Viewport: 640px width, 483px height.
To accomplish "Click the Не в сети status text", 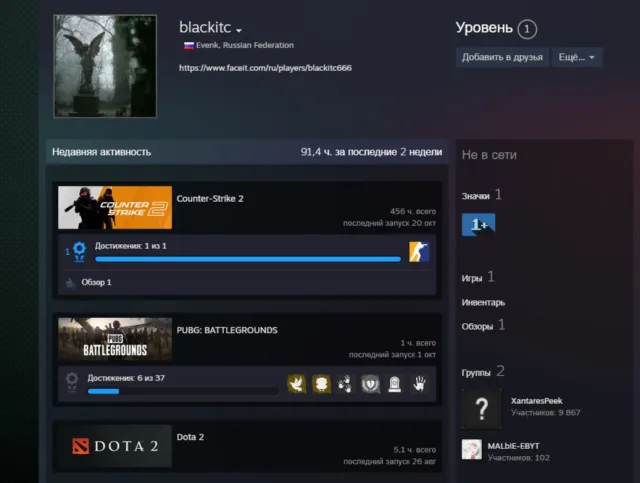I will 489,155.
